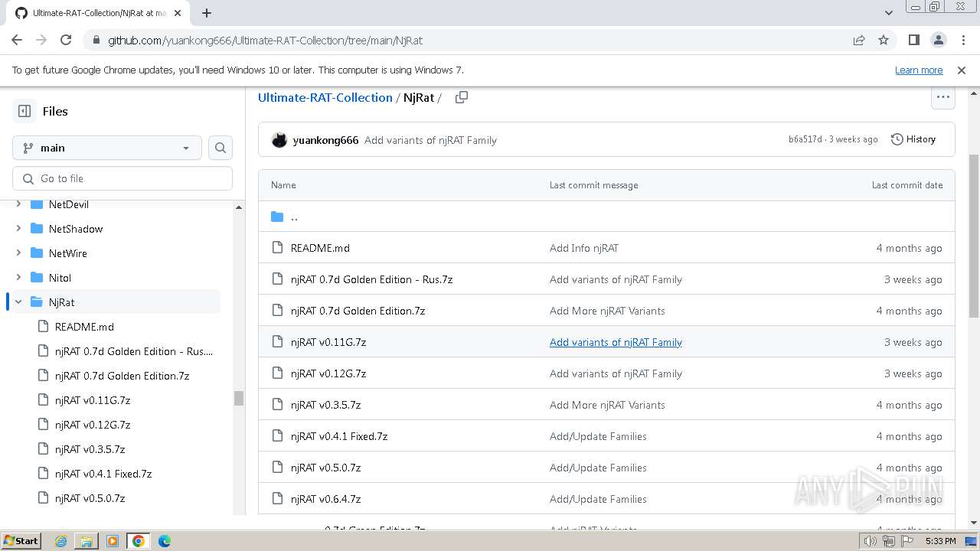Expand the NetShadow folder
The image size is (980, 551).
point(18,229)
